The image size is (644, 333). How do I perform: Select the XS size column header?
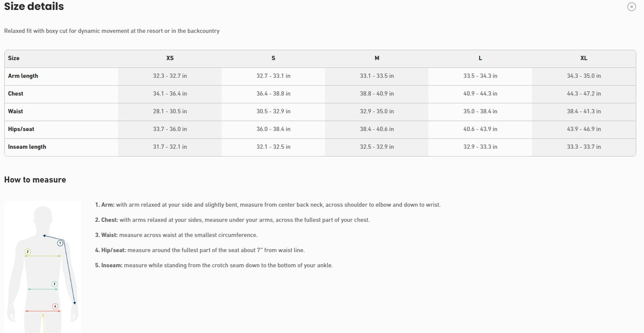[x=170, y=58]
